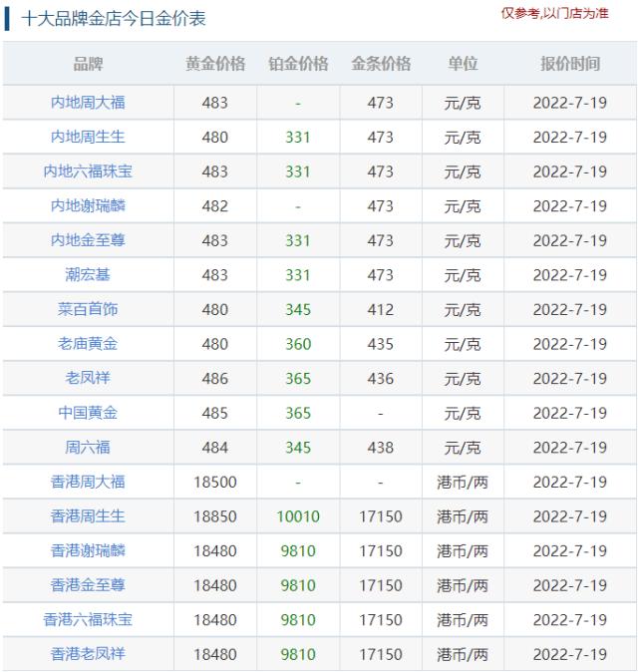Open the 潮宏基 brand link
The width and height of the screenshot is (638, 672).
[88, 275]
